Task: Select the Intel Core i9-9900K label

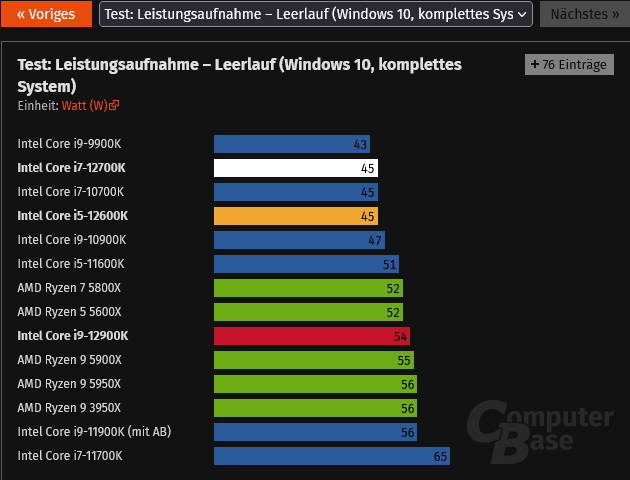Action: coord(69,144)
